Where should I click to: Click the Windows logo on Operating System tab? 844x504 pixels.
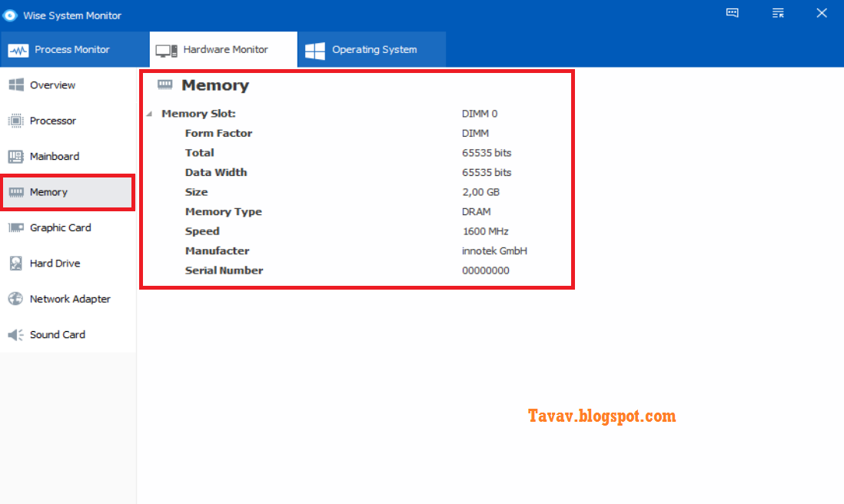[314, 49]
